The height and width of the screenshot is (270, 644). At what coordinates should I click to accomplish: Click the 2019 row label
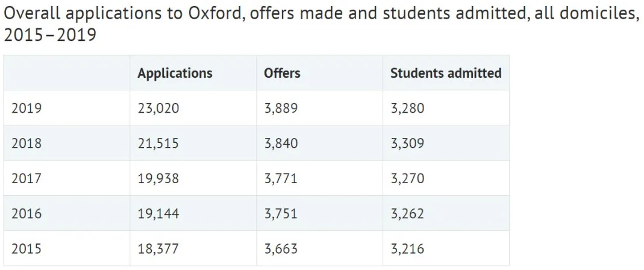(27, 108)
